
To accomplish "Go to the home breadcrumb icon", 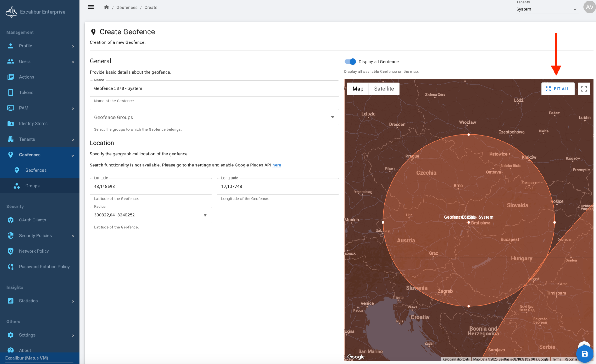I will (x=107, y=7).
